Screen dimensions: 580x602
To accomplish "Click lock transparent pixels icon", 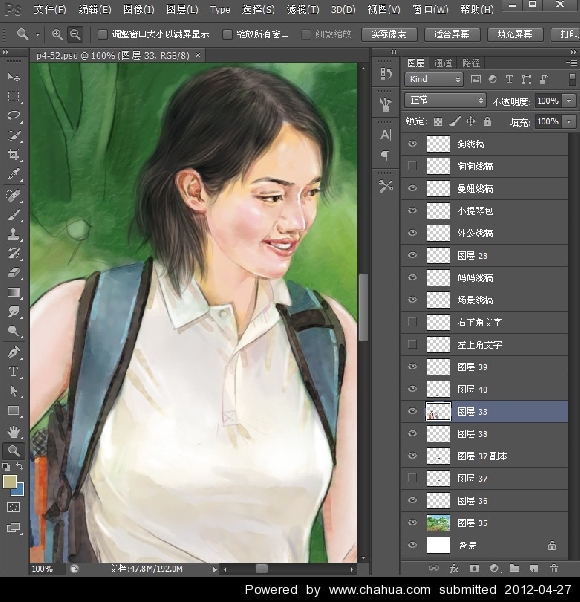I will click(x=438, y=122).
